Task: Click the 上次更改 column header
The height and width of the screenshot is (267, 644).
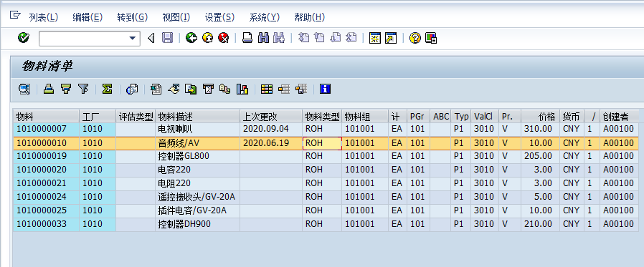Action: click(271, 117)
